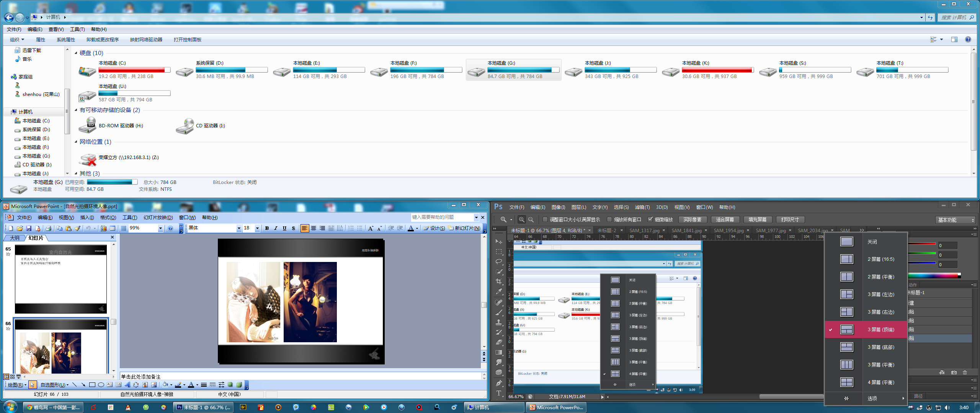Choose the 关闭 layout in the screen popup
980x413 pixels.
coord(866,242)
